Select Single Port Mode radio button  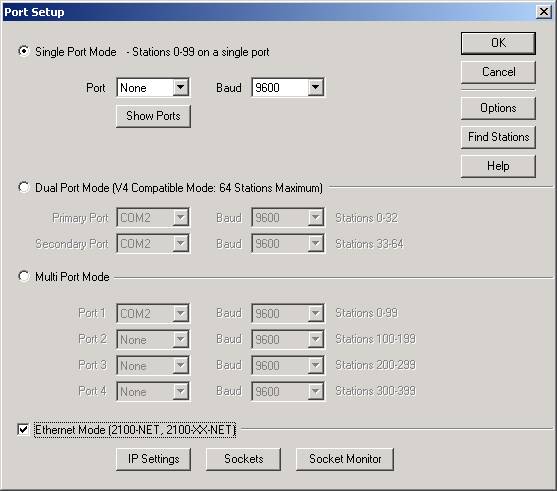(x=24, y=52)
